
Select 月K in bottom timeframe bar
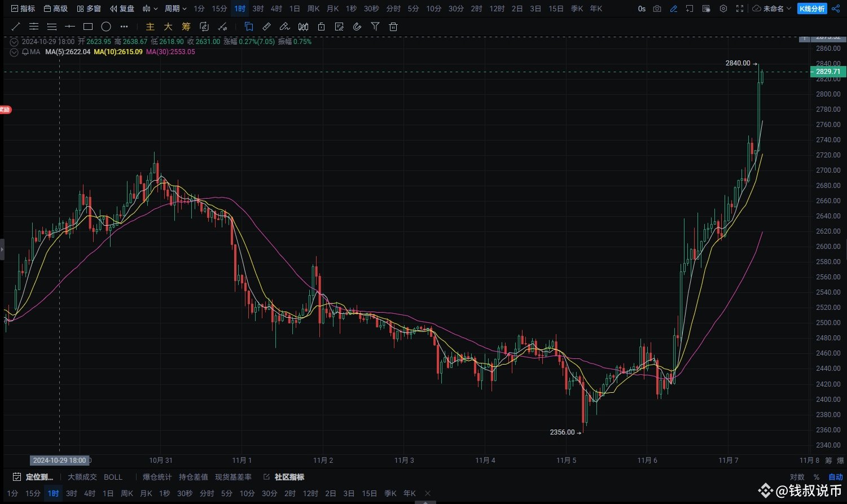click(x=146, y=493)
